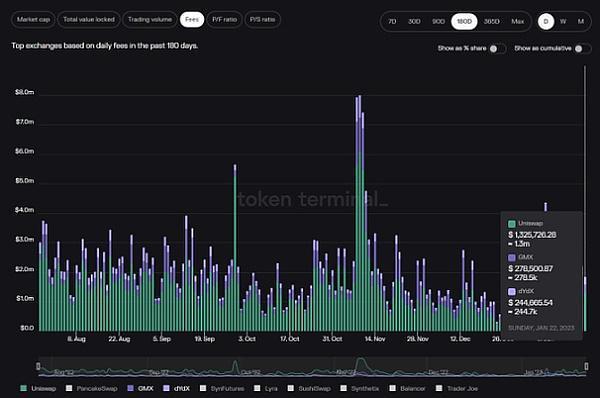Click the 3. Oct x-axis label

coord(247,339)
